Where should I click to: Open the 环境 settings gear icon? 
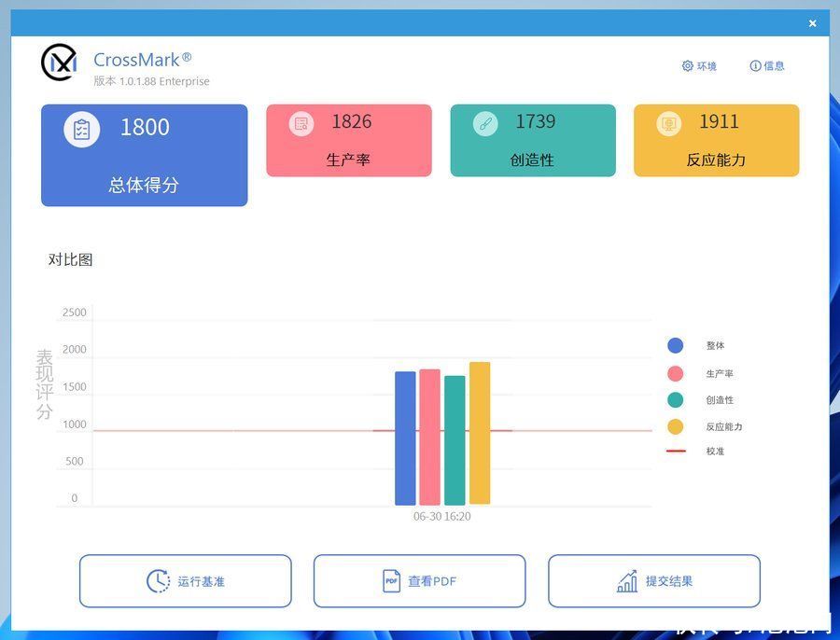[x=687, y=66]
